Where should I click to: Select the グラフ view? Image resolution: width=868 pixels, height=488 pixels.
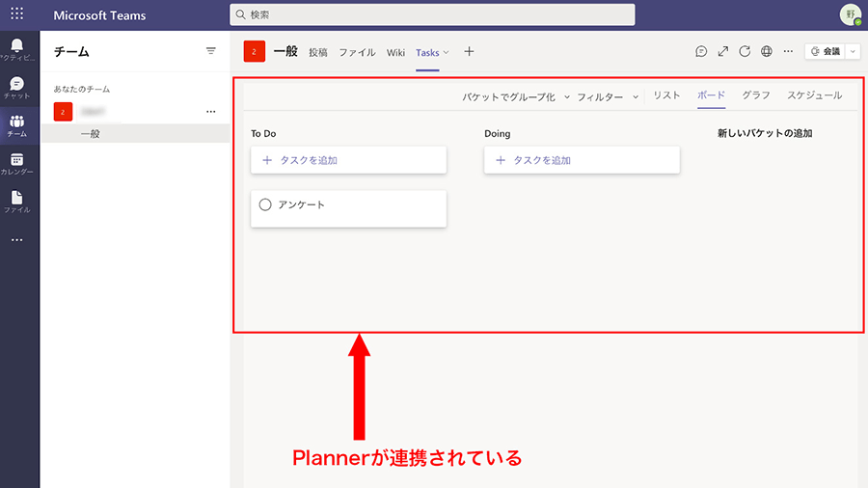click(756, 95)
